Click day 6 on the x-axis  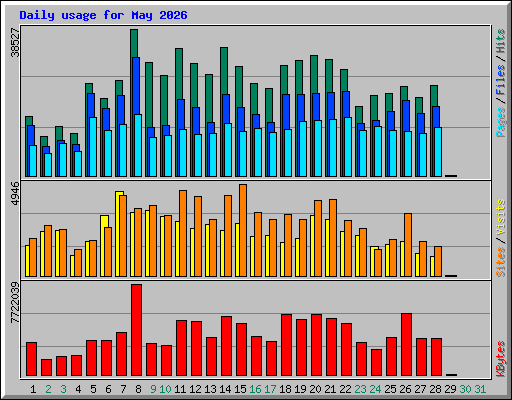click(108, 389)
